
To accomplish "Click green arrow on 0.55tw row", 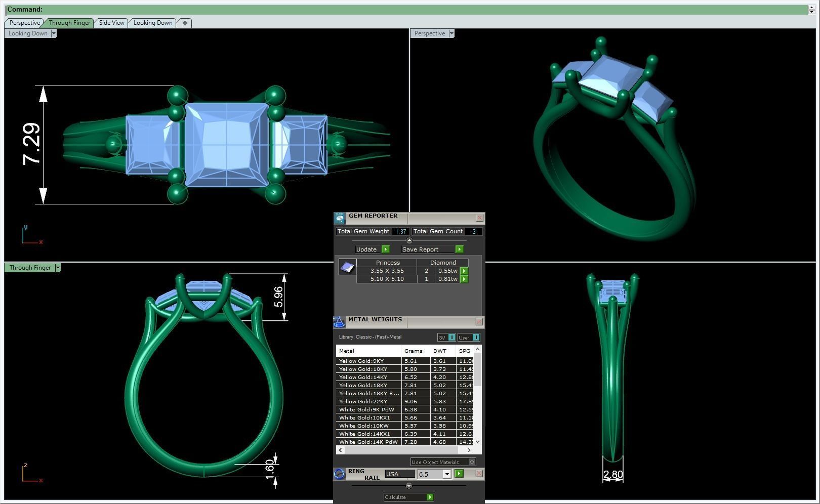I will (x=464, y=271).
